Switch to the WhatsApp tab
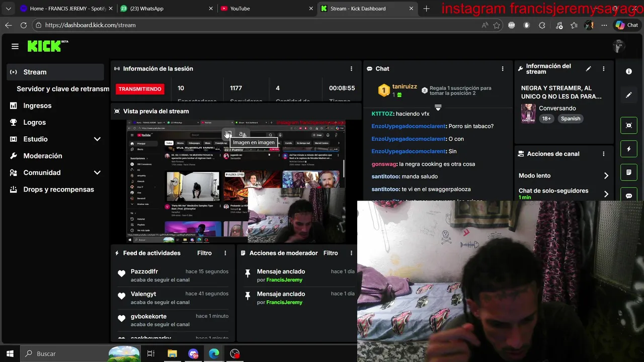The image size is (644, 362). 167,9
